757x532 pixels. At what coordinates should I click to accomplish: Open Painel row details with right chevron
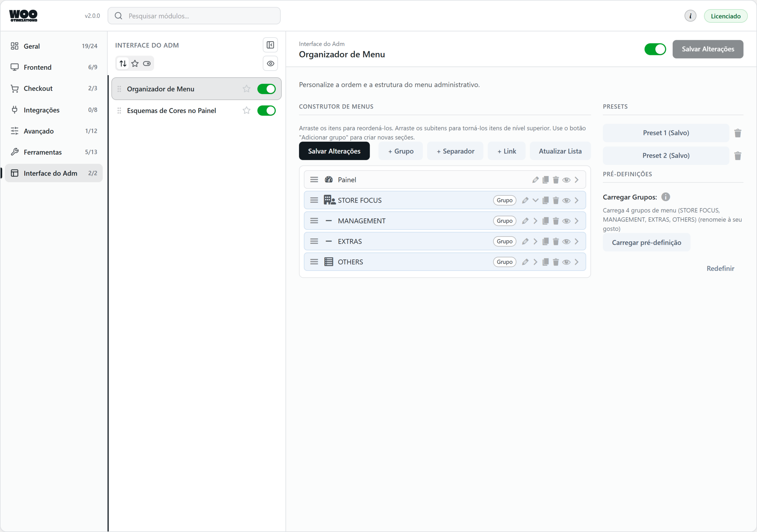576,180
